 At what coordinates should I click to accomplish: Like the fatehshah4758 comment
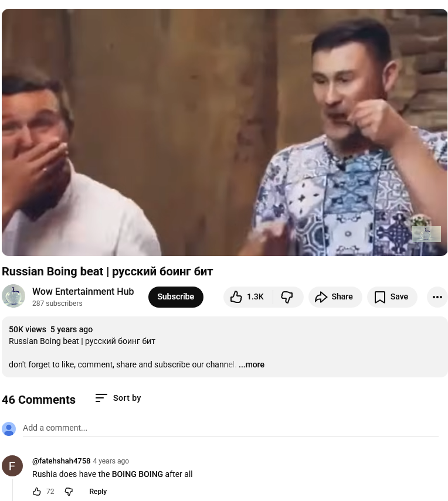tap(37, 492)
